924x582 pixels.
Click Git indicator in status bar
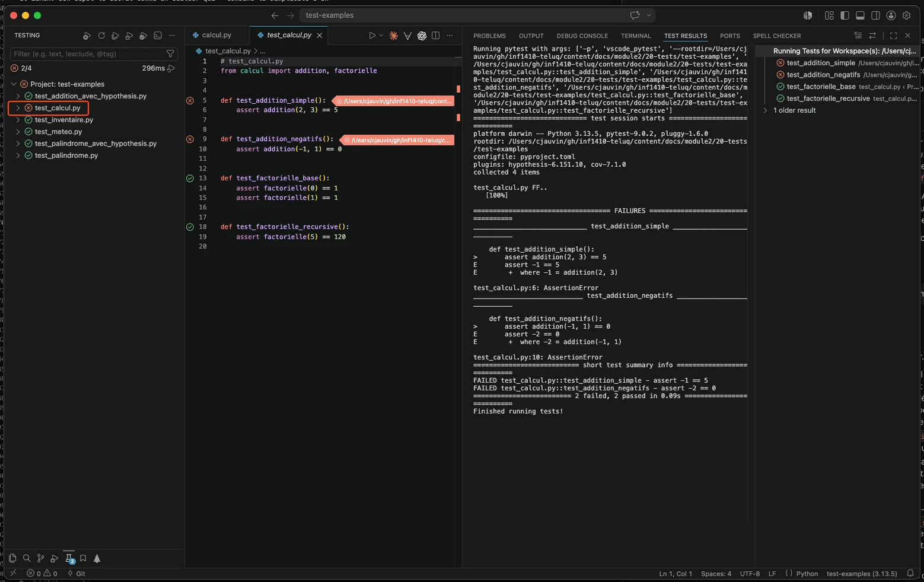tap(77, 574)
